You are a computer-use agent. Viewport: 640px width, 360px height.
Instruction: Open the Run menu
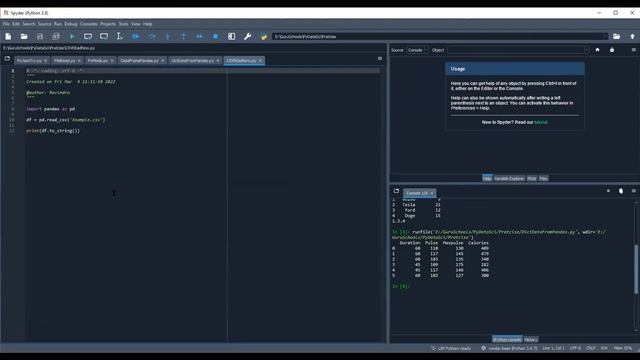pyautogui.click(x=58, y=24)
